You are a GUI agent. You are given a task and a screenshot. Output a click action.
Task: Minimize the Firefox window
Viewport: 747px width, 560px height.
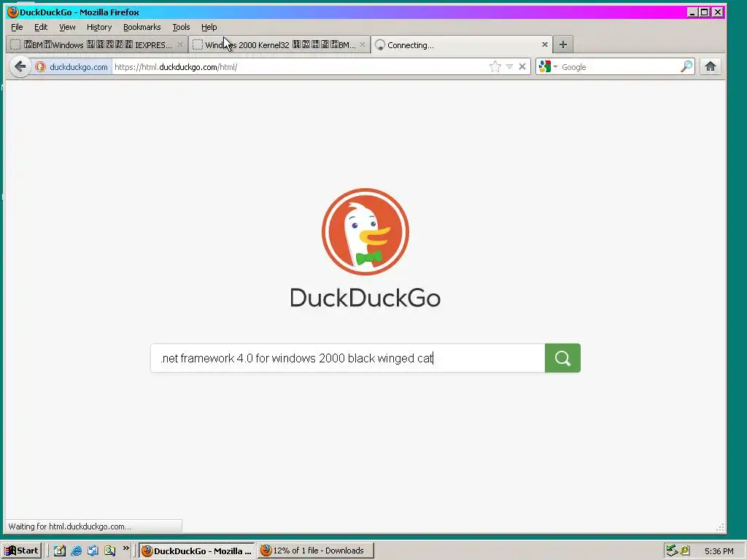pos(693,12)
